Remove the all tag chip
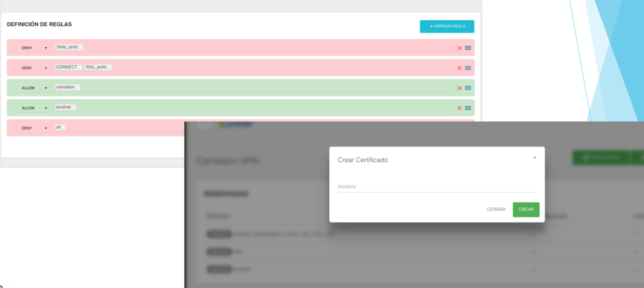 tap(64, 128)
